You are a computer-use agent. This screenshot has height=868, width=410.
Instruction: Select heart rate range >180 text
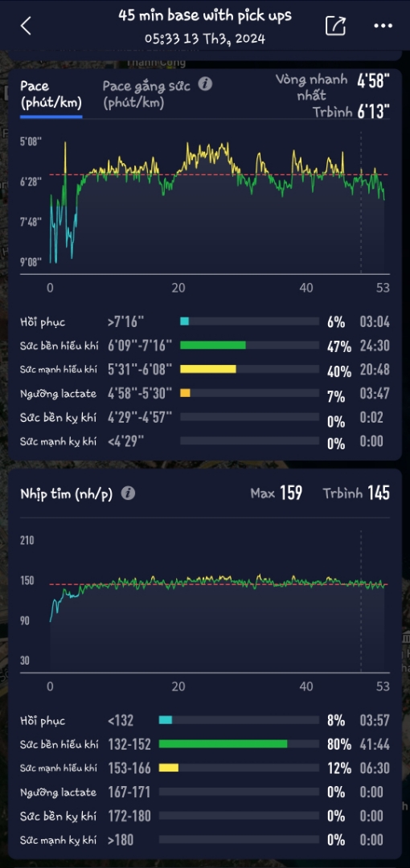point(121,840)
